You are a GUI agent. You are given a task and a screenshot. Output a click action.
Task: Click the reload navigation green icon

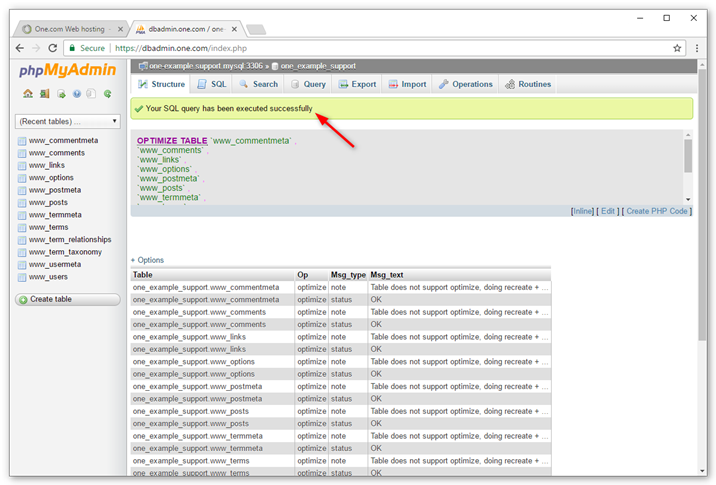click(107, 94)
